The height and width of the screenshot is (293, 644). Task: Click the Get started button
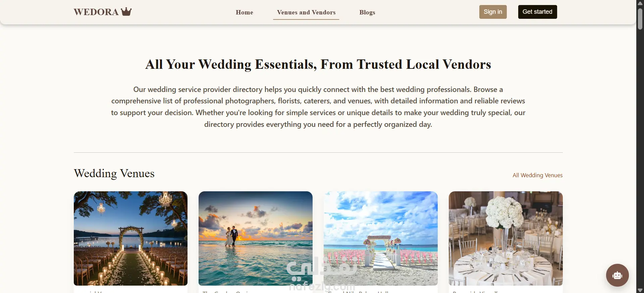pyautogui.click(x=537, y=12)
